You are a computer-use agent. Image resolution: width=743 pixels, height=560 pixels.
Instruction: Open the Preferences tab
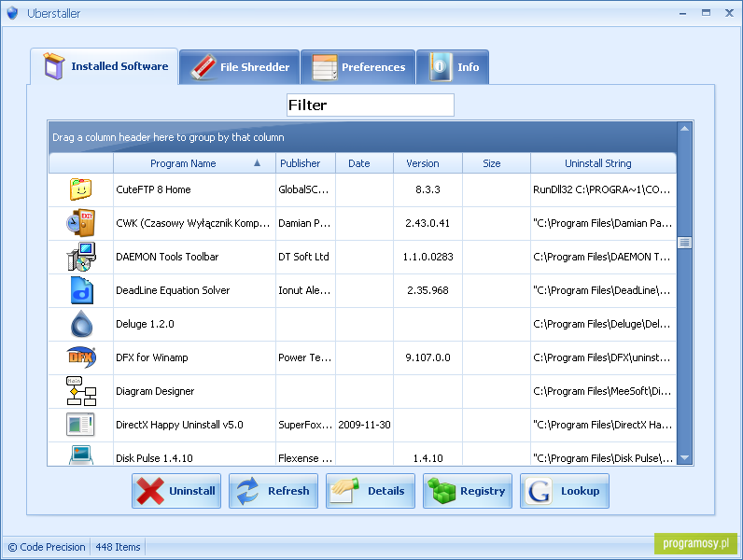pyautogui.click(x=358, y=67)
